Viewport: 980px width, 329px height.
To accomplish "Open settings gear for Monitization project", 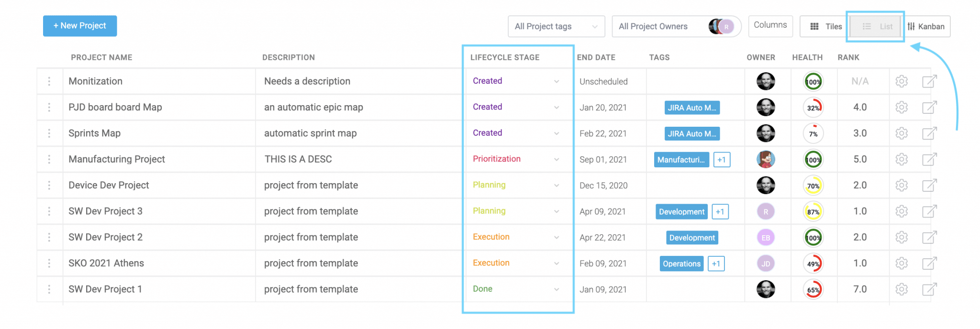I will 902,81.
